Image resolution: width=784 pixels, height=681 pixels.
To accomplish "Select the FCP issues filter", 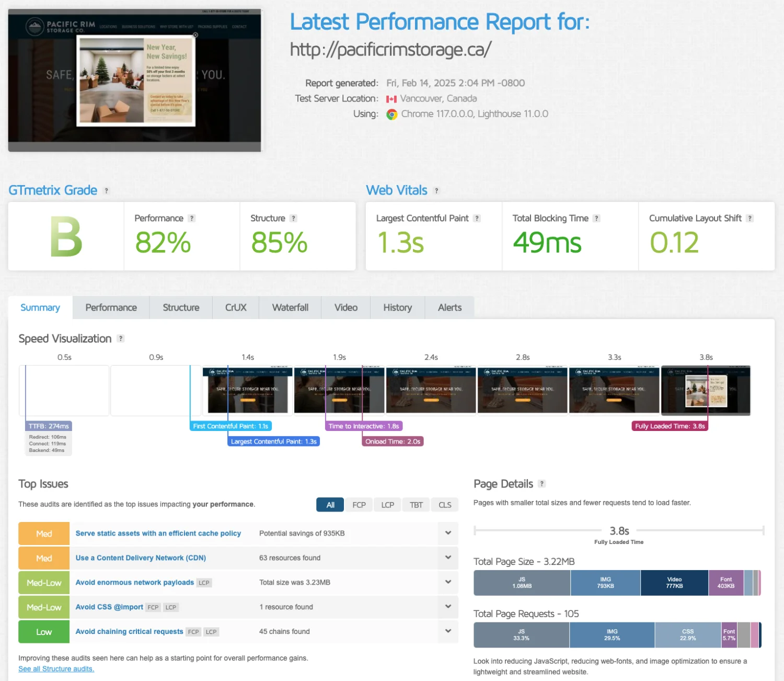I will (x=359, y=505).
